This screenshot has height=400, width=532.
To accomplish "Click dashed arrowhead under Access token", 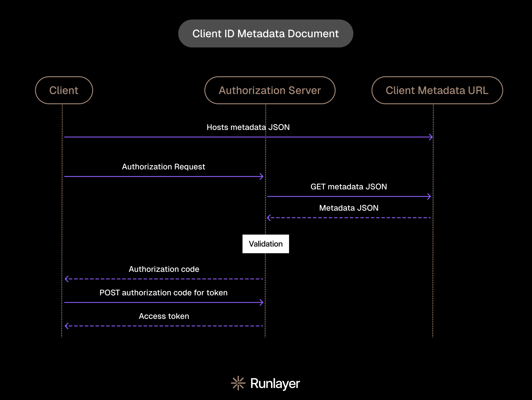I will pos(67,326).
